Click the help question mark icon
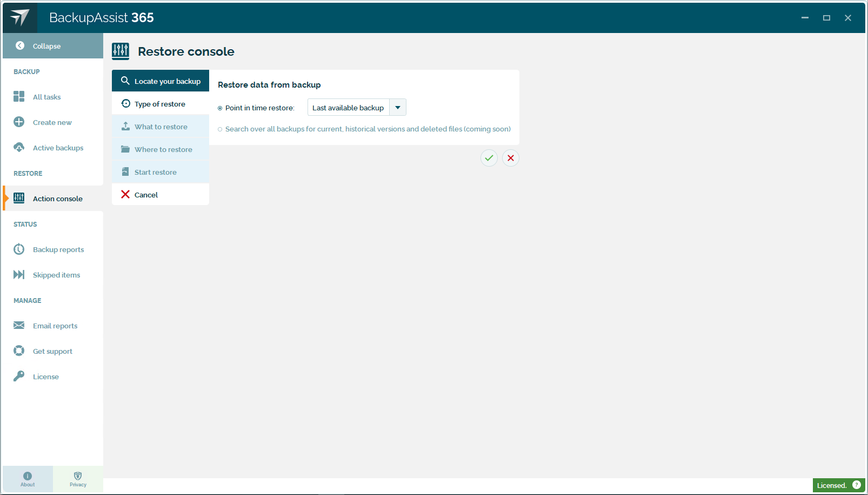 [x=857, y=485]
